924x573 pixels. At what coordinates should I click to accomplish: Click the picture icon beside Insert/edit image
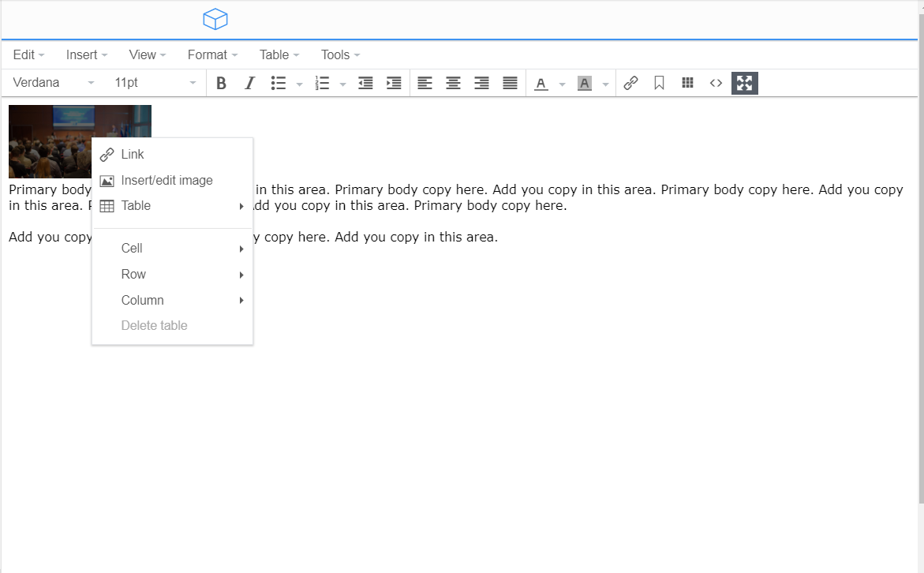[x=107, y=181]
